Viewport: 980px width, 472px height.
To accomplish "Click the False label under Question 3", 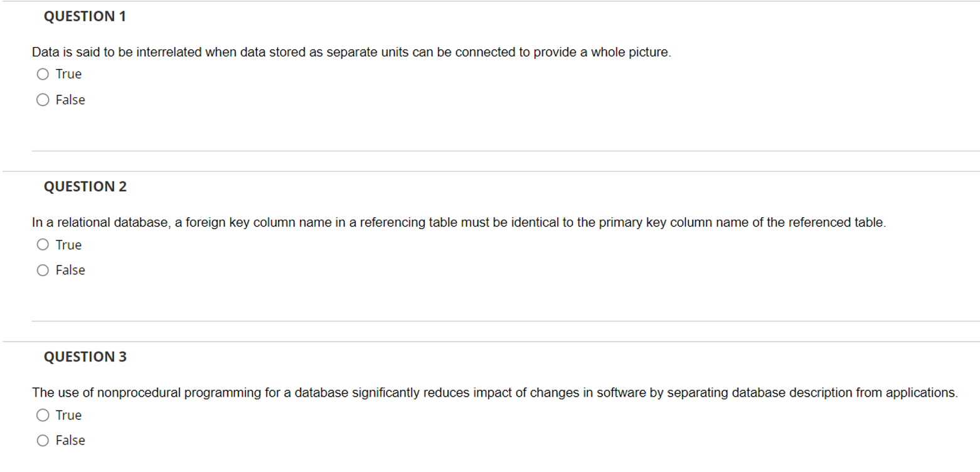I will coord(70,441).
